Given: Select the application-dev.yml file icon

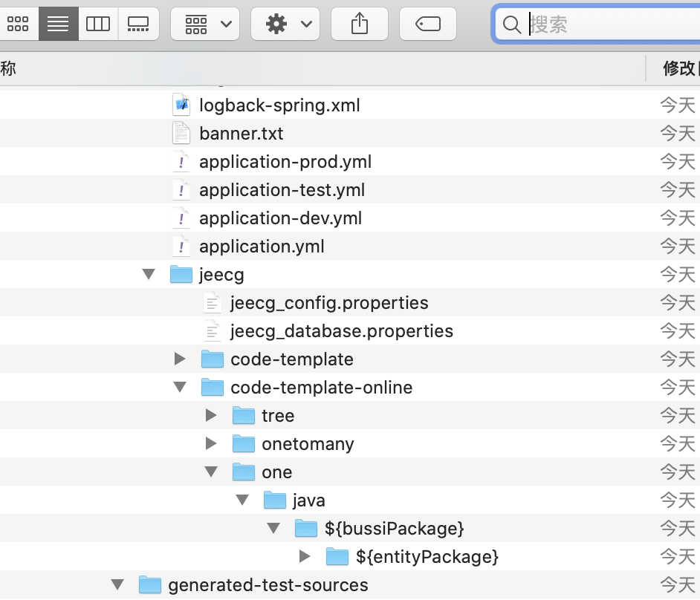Looking at the screenshot, I should coord(181,218).
